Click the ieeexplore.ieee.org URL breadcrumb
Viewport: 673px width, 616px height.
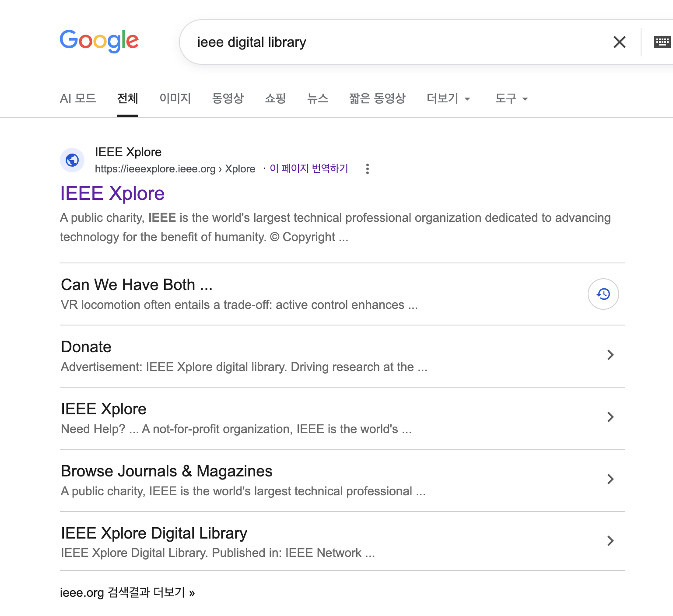[x=175, y=169]
